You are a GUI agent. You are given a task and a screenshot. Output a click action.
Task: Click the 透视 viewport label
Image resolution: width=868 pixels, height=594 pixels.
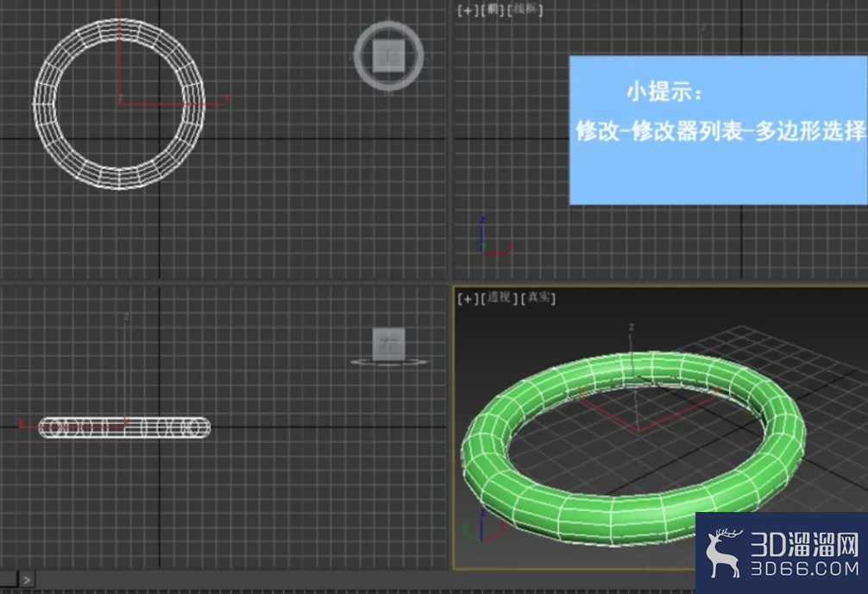point(500,298)
